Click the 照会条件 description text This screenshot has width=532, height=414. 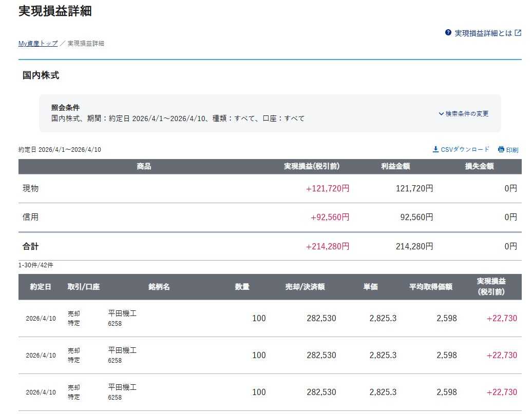click(178, 119)
